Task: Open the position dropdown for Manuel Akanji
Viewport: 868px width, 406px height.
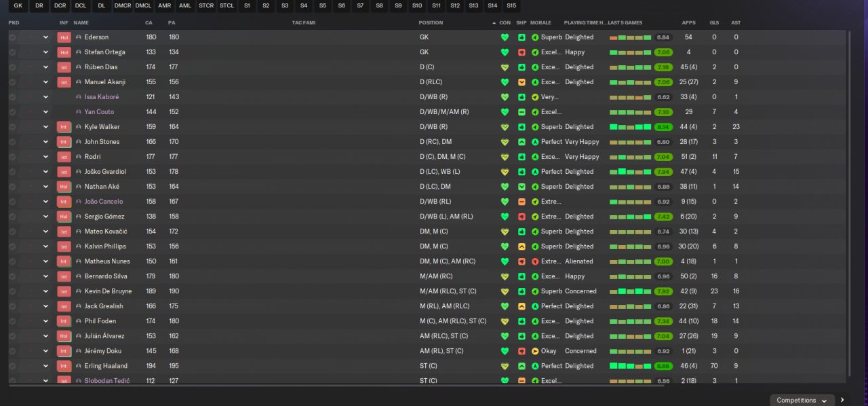Action: pos(46,82)
